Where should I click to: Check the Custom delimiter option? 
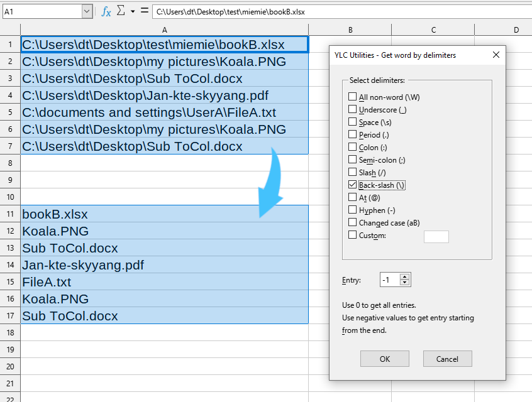353,236
